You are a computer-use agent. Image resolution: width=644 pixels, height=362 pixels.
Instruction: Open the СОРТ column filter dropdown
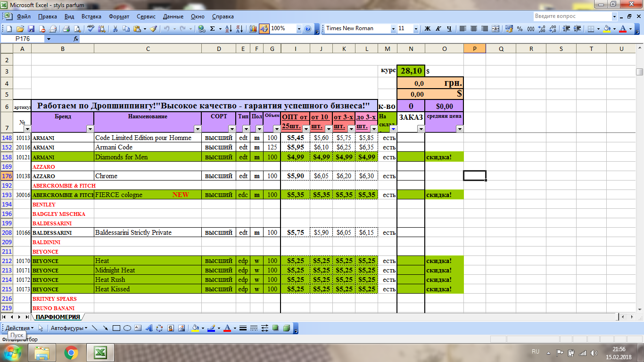tap(232, 129)
